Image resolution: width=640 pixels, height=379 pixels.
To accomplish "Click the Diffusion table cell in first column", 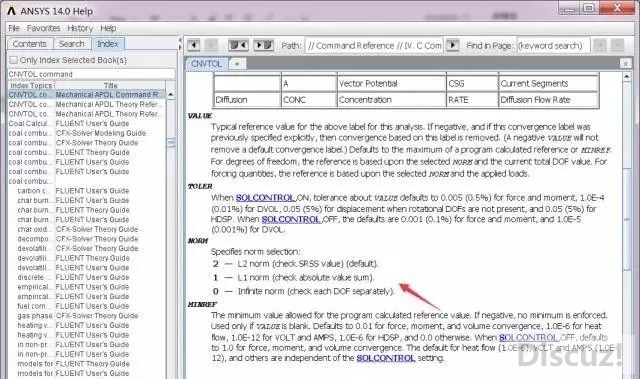I will pos(247,100).
